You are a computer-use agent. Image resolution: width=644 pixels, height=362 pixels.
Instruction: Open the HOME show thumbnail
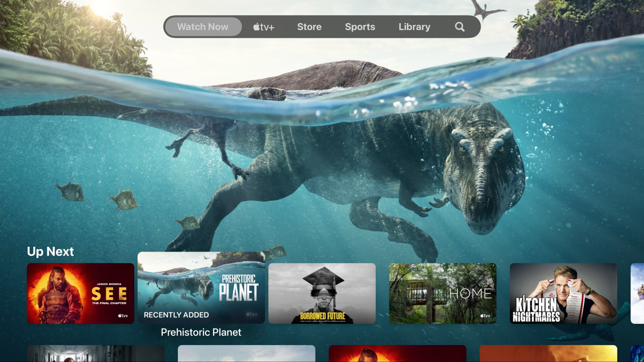click(x=443, y=293)
